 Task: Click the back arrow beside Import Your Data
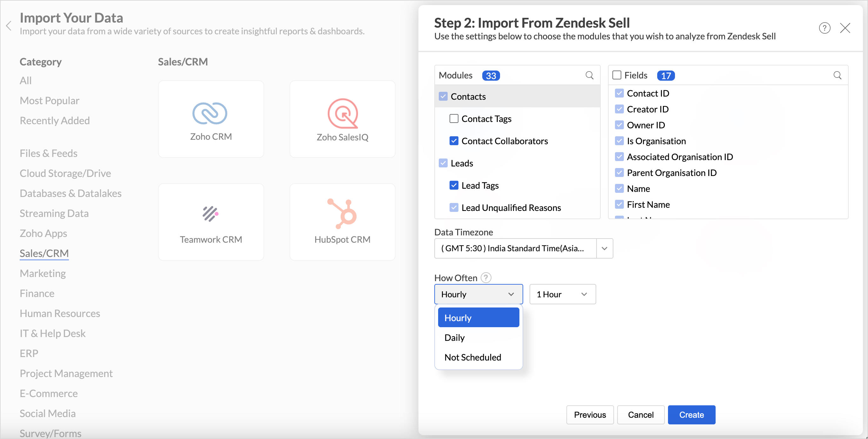tap(9, 26)
